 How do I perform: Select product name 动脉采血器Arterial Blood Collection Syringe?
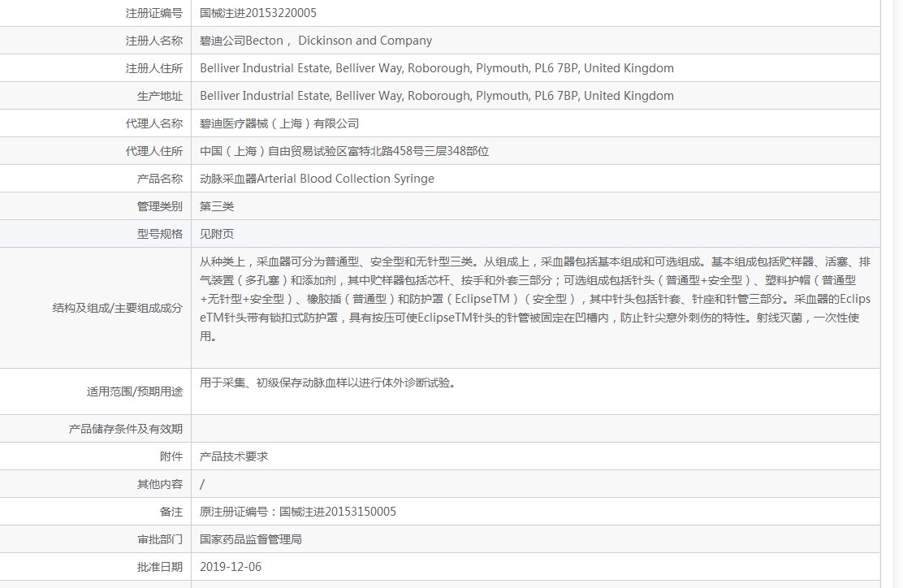317,179
